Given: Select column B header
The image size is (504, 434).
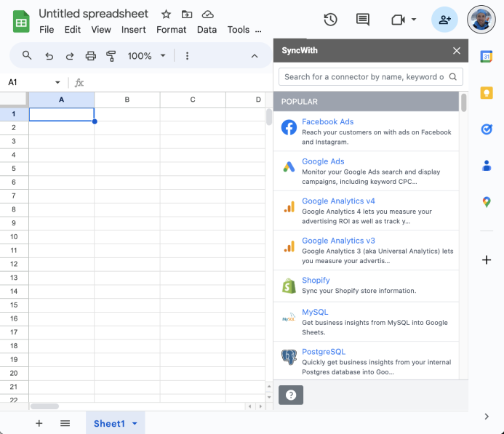Looking at the screenshot, I should click(127, 100).
